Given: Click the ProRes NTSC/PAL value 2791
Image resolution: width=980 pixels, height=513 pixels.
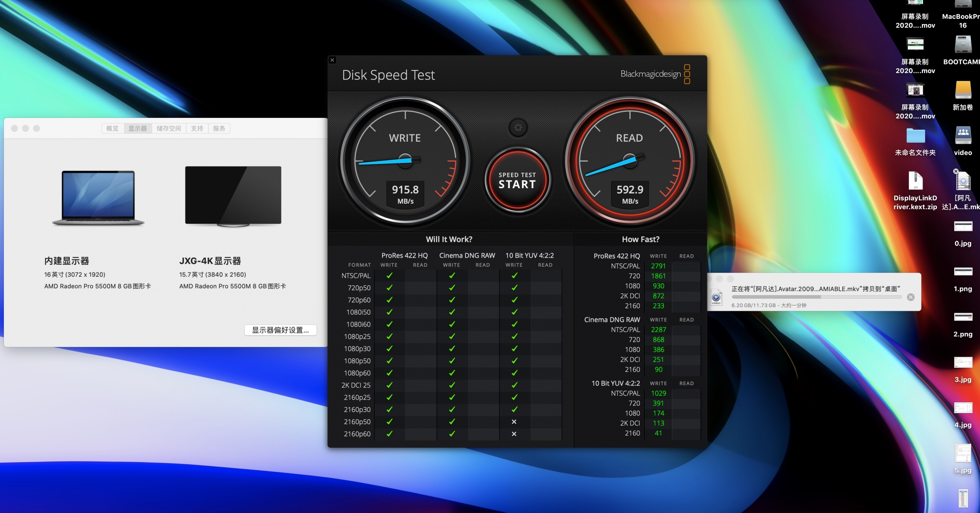Looking at the screenshot, I should (x=658, y=266).
